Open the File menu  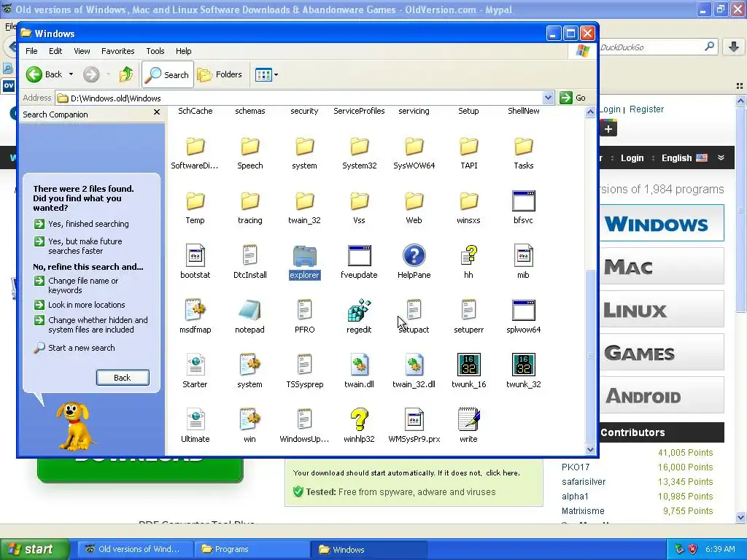click(31, 51)
